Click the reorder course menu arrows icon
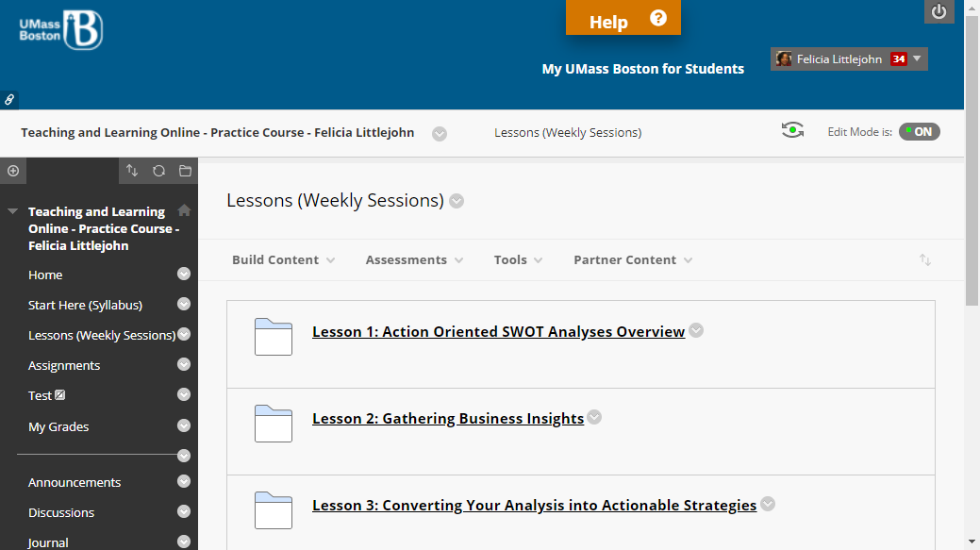The image size is (980, 550). [132, 171]
